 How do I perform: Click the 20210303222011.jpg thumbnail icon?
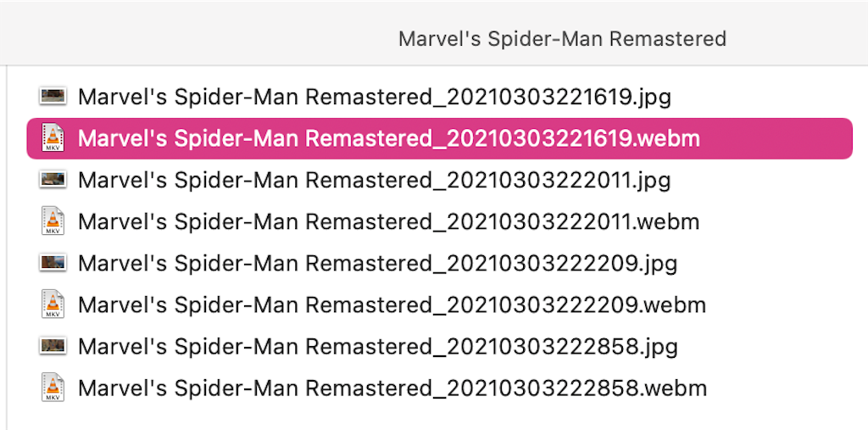pos(53,179)
